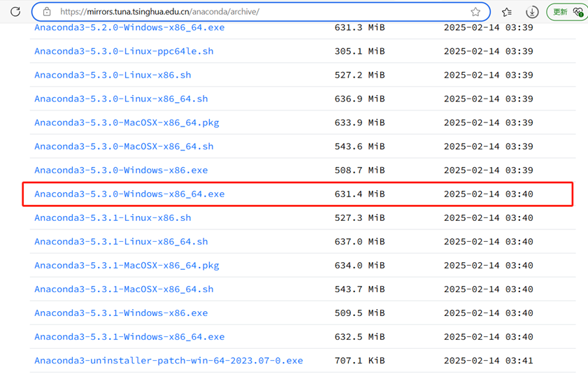Click the heart icon at toolbar edge
The height and width of the screenshot is (388, 588).
(578, 12)
